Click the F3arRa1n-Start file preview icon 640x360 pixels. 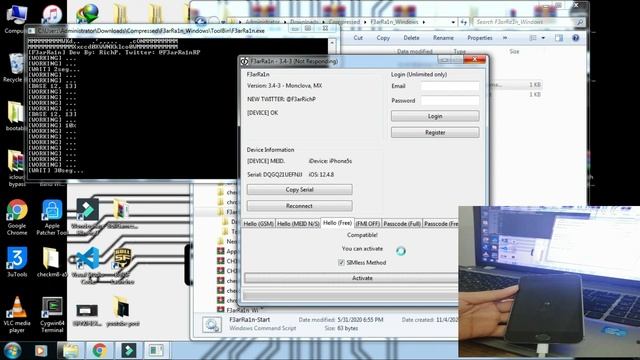212,325
